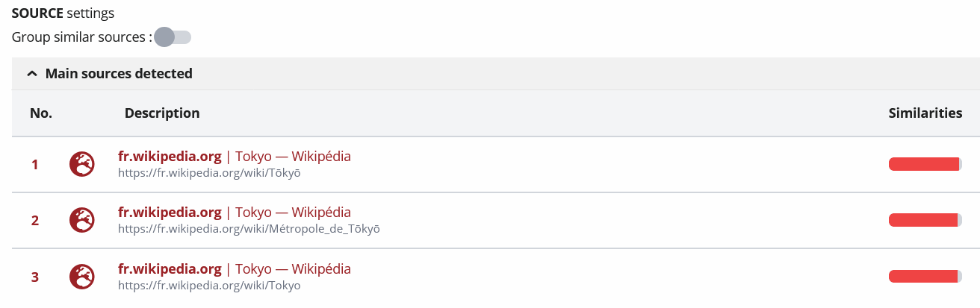Click the globe icon for source 2

pyautogui.click(x=81, y=220)
